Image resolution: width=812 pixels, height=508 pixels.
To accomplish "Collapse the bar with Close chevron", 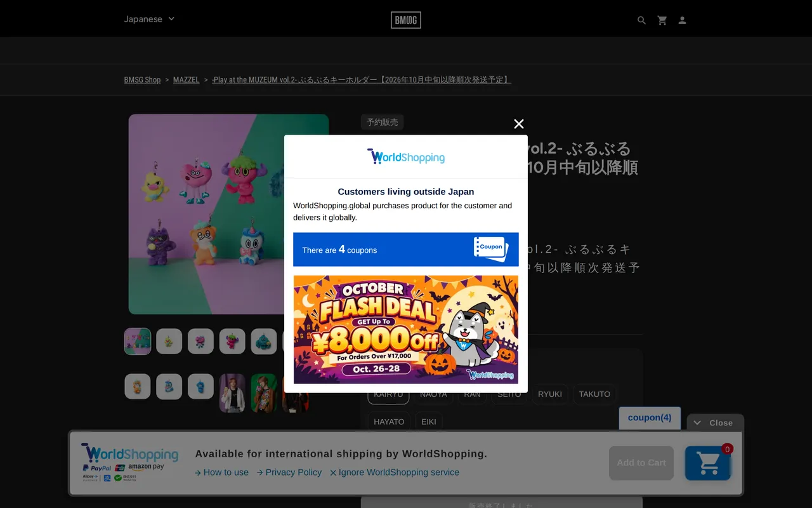I will [715, 423].
